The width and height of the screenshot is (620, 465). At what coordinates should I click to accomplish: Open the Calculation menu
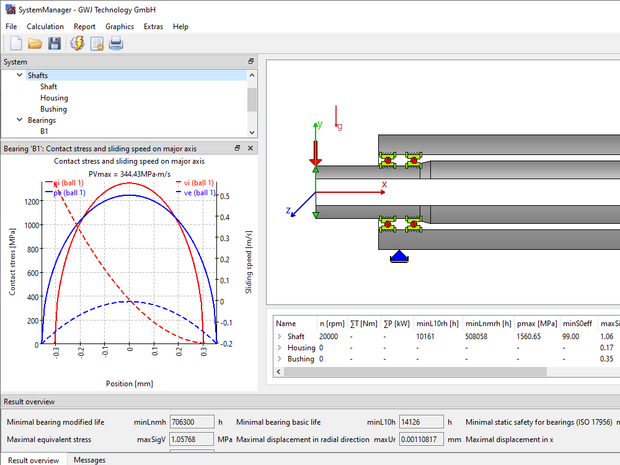coord(45,26)
